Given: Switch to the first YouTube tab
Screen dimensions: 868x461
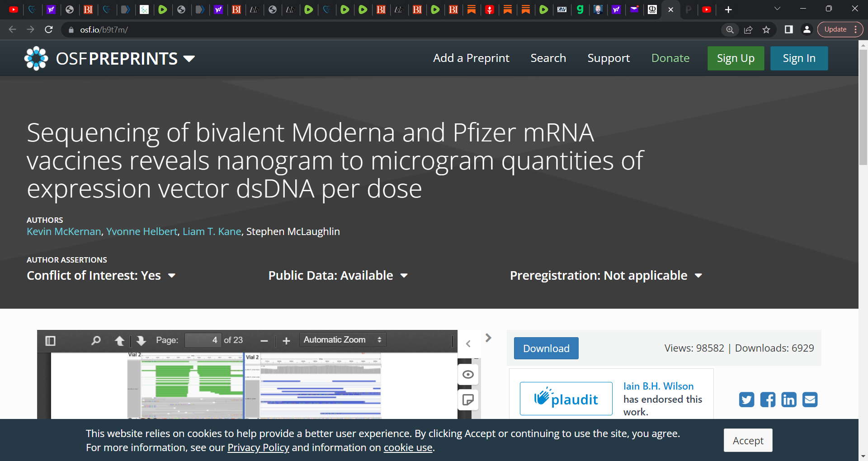Looking at the screenshot, I should tap(14, 9).
